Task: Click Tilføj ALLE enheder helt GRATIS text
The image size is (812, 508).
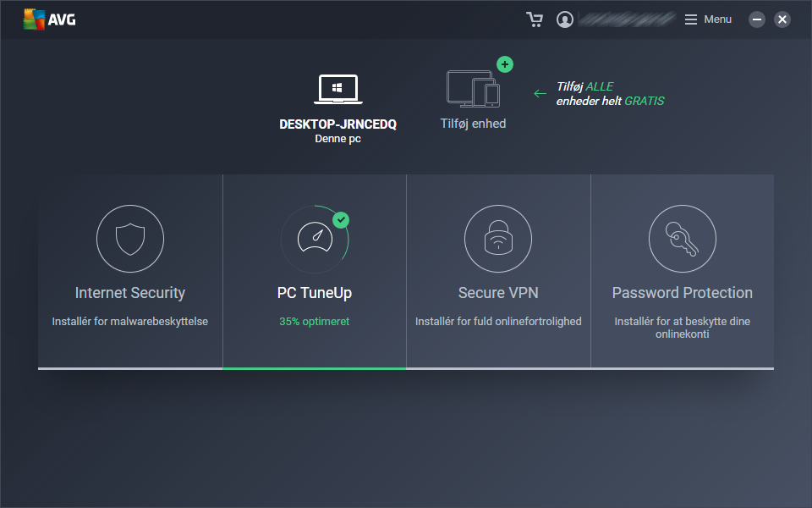Action: coord(610,94)
